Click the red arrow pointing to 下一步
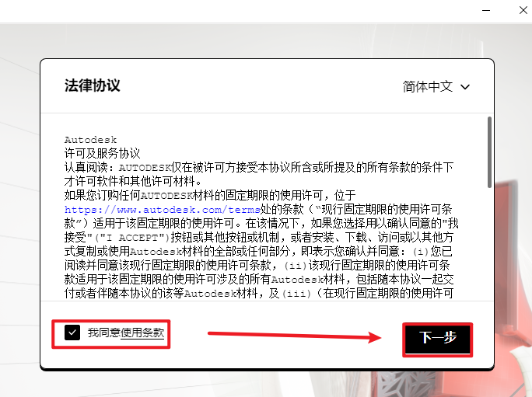The height and width of the screenshot is (397, 532). [294, 336]
